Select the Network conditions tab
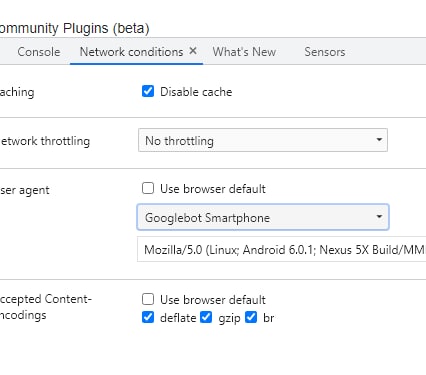The height and width of the screenshot is (375, 426). coord(131,52)
